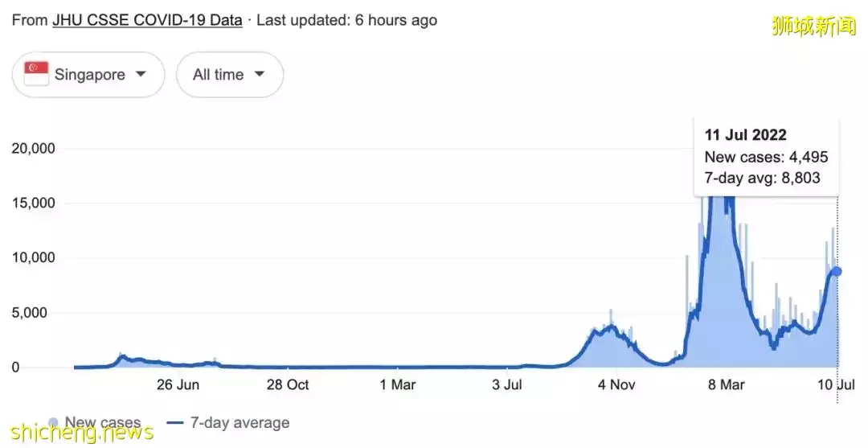868x448 pixels.
Task: Open the JHU CSSE COVID-19 Data link
Action: click(x=147, y=20)
